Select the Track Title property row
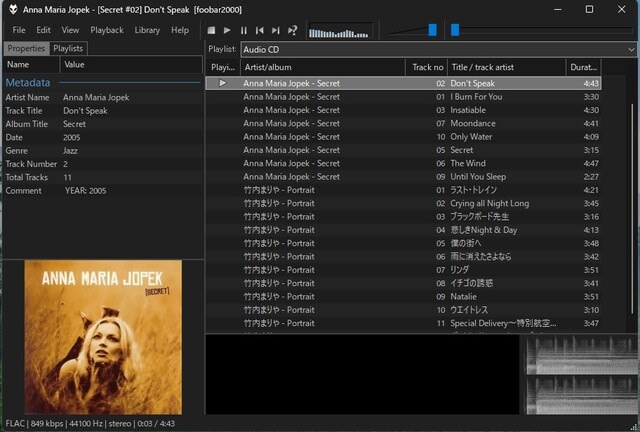This screenshot has width=640, height=432. (103, 111)
